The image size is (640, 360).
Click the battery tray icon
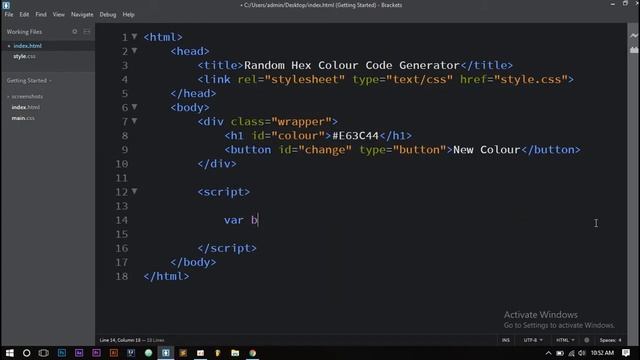coord(560,353)
